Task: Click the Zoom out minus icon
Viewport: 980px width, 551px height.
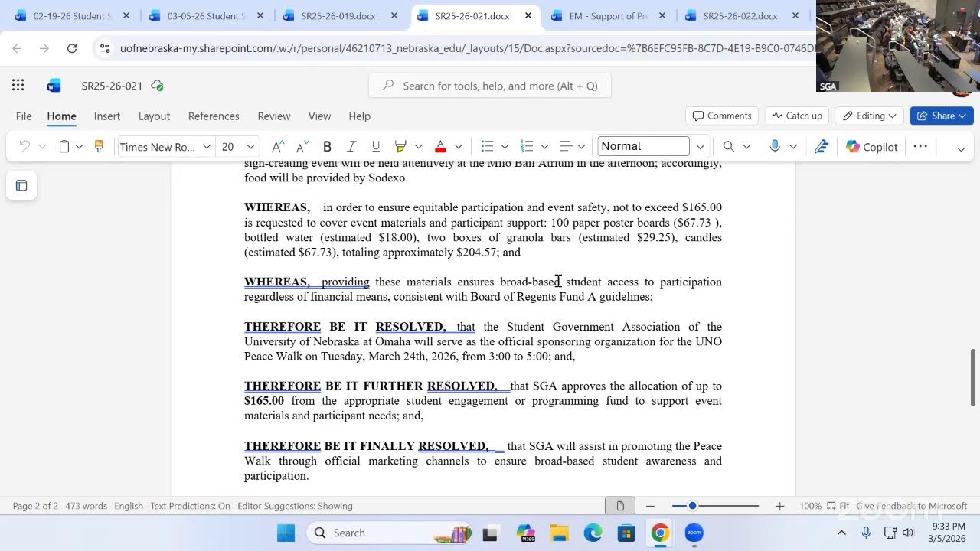Action: click(x=650, y=506)
